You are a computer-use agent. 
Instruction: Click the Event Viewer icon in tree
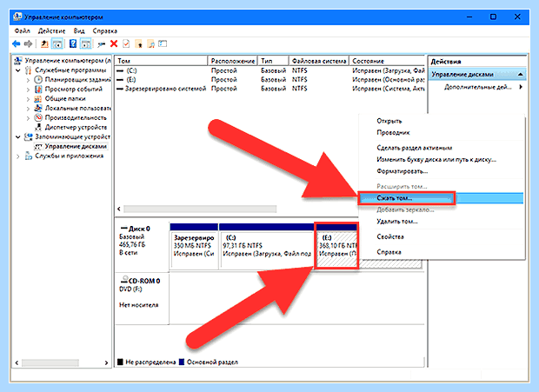coord(38,90)
